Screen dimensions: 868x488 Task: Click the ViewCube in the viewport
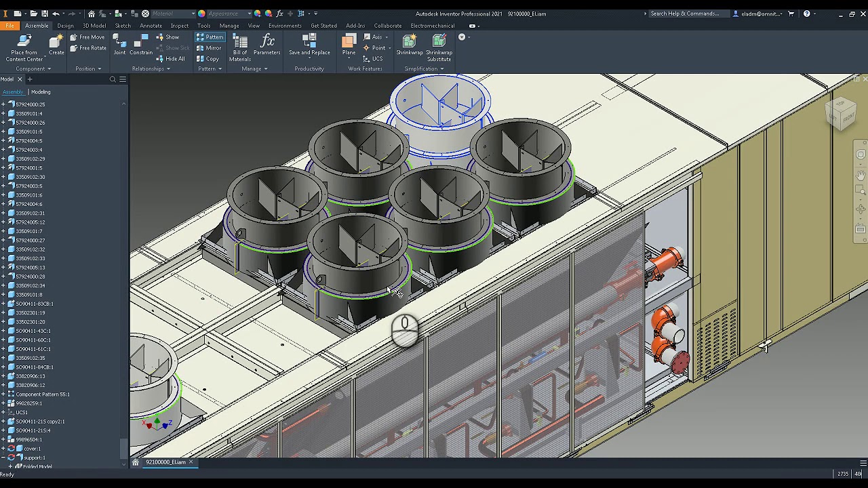pos(841,113)
